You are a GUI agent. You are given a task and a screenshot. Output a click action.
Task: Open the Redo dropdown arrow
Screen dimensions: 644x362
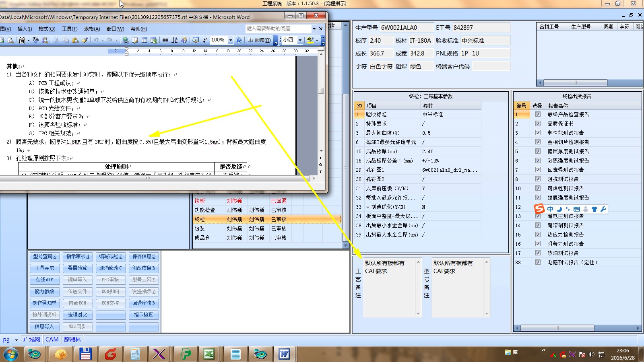116,40
